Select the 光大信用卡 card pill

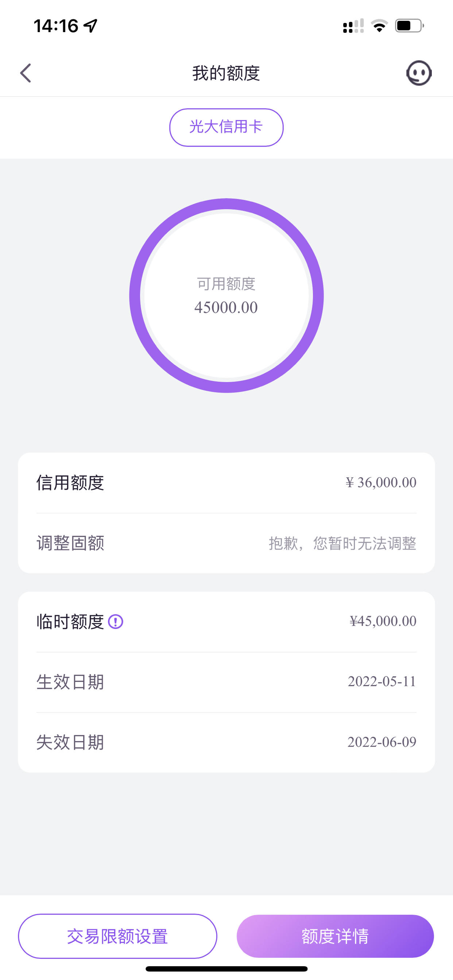(226, 128)
